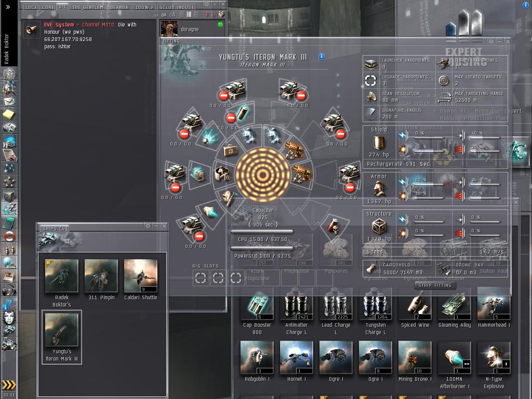
Task: Select Yungtu's Iteron Mark III in Ships
Action: coord(61,337)
